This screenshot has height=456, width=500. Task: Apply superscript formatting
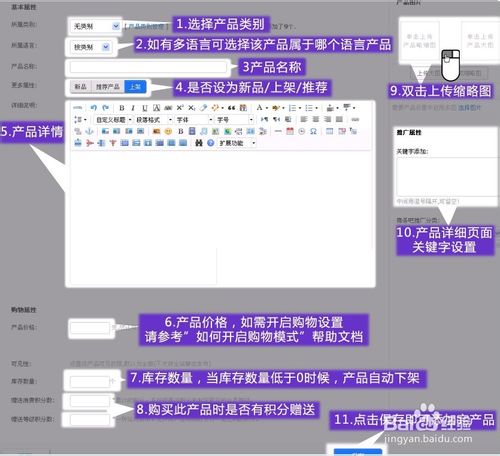click(180, 108)
